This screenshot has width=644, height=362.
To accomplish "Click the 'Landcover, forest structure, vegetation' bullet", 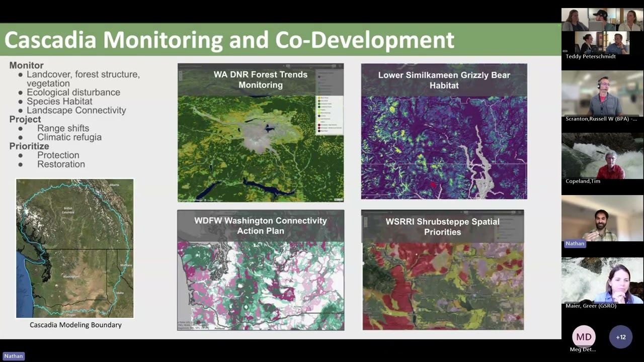I will point(83,79).
